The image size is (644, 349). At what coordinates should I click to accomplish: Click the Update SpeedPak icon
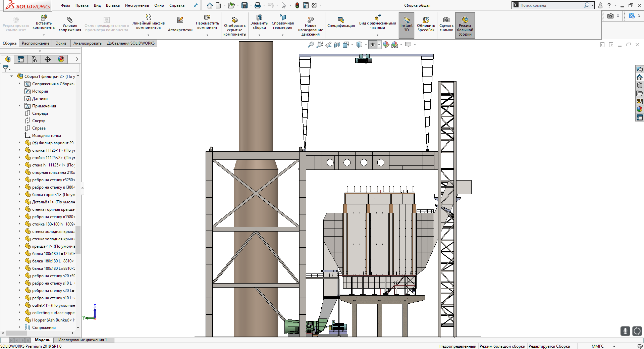(x=426, y=20)
